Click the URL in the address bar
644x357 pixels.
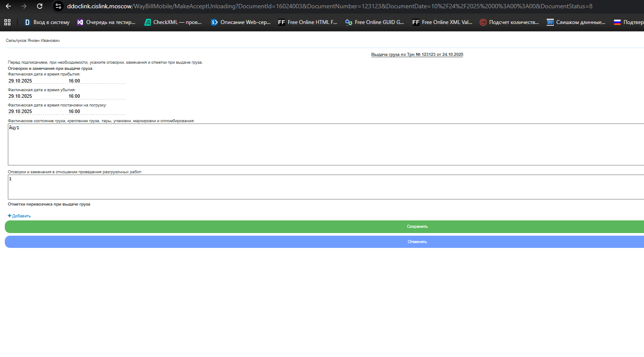[330, 6]
